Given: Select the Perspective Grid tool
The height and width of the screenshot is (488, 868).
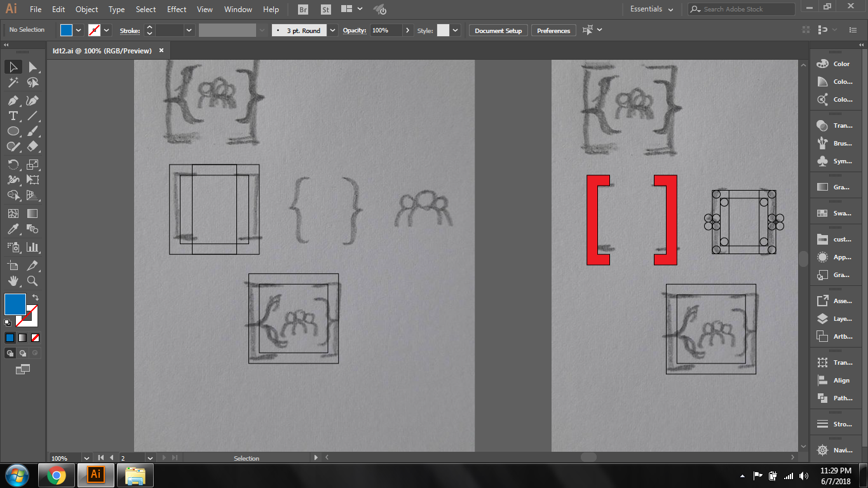Looking at the screenshot, I should click(32, 195).
